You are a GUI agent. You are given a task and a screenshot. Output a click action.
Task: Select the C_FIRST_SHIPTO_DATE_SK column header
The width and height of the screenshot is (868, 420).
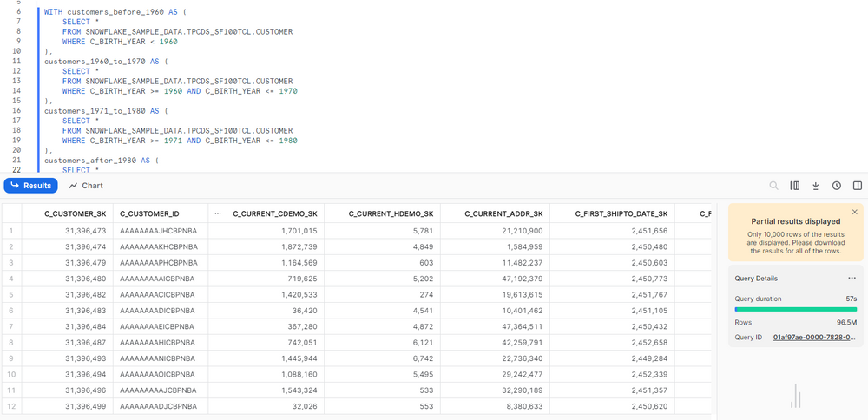(x=621, y=213)
